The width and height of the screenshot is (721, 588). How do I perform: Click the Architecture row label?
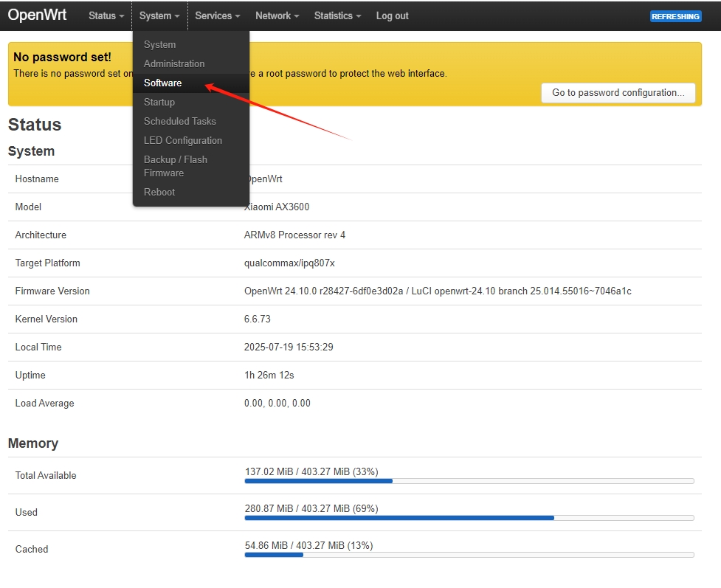click(x=41, y=235)
